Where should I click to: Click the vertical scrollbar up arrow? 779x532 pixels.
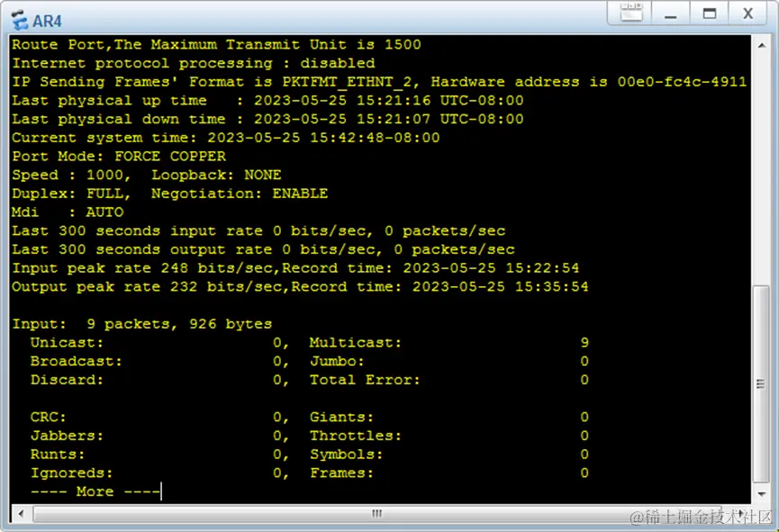point(761,46)
